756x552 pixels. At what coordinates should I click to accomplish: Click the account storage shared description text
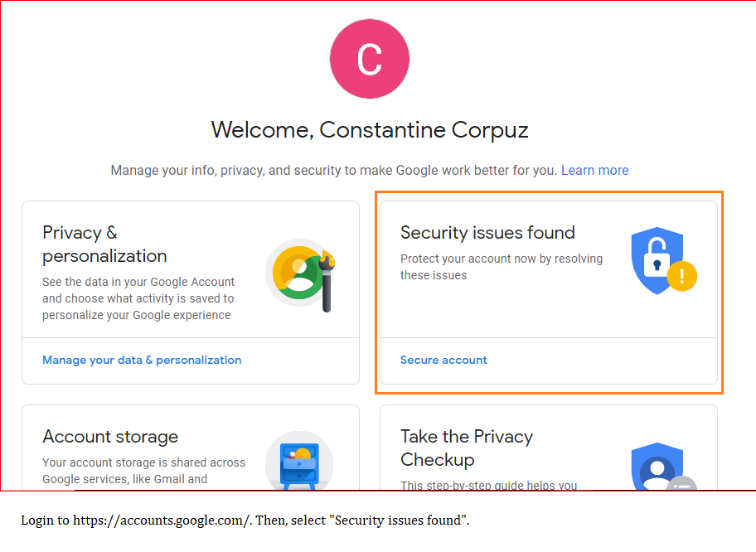[143, 471]
